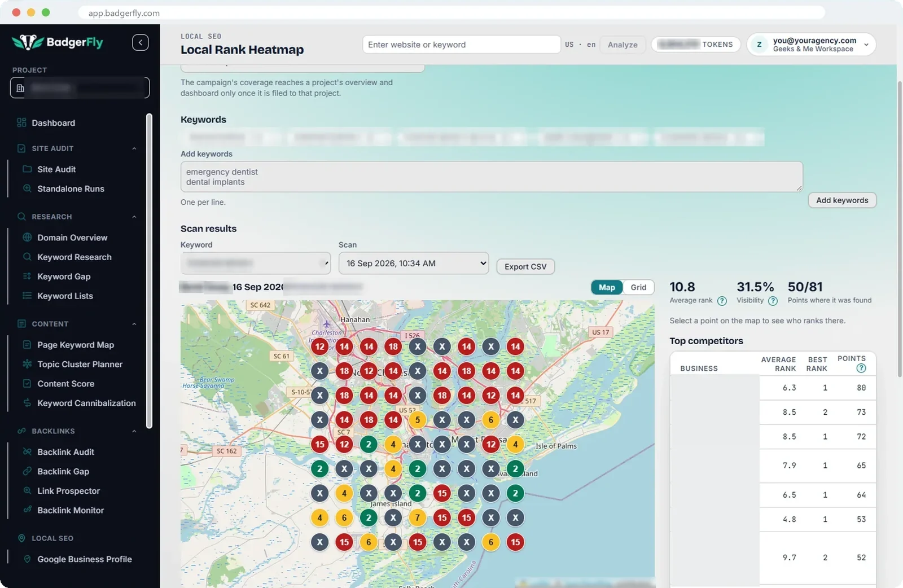Open Google Business Profile

tap(84, 559)
